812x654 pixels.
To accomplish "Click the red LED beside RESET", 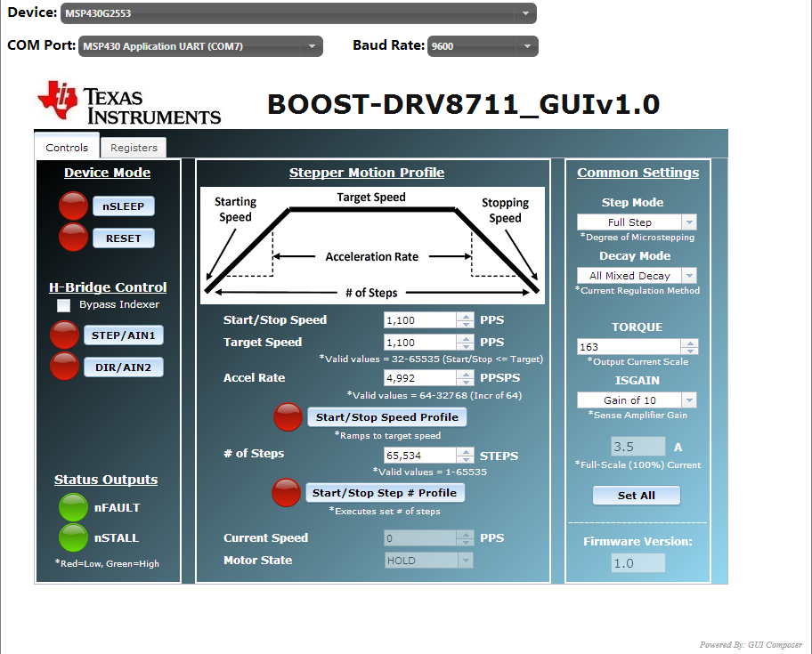I will [x=73, y=237].
